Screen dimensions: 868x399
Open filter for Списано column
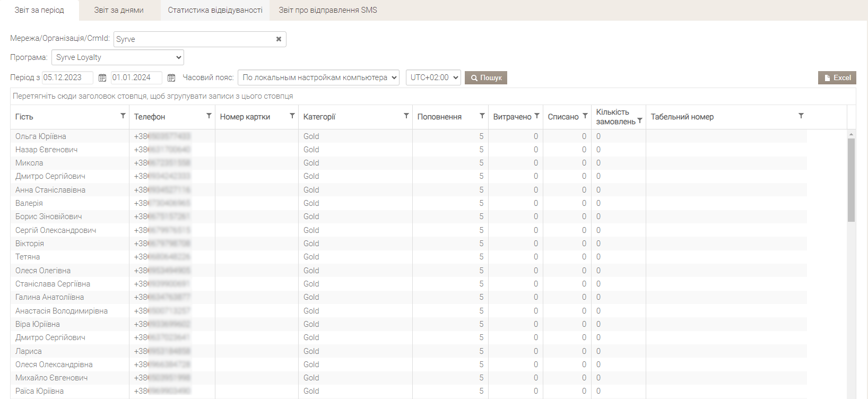[x=585, y=116]
